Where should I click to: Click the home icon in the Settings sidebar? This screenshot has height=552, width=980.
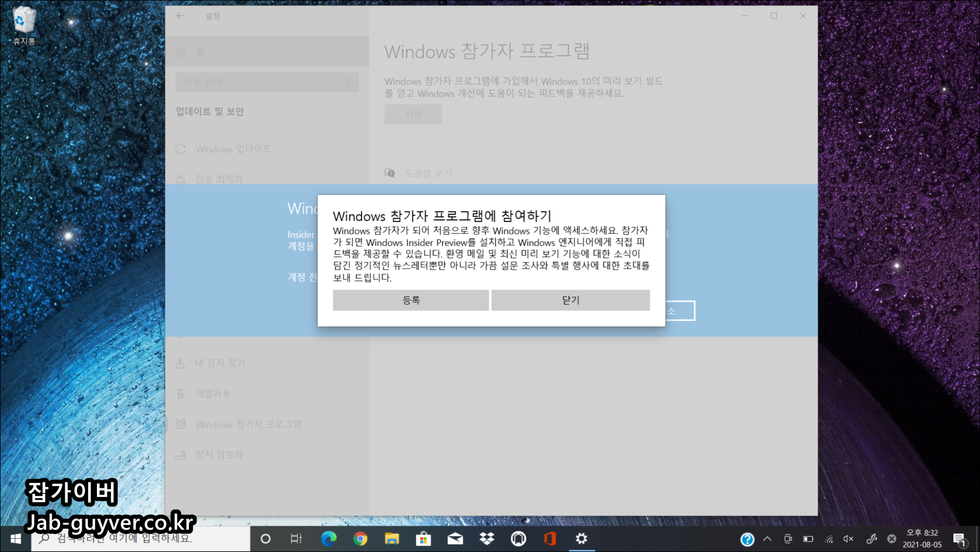181,52
